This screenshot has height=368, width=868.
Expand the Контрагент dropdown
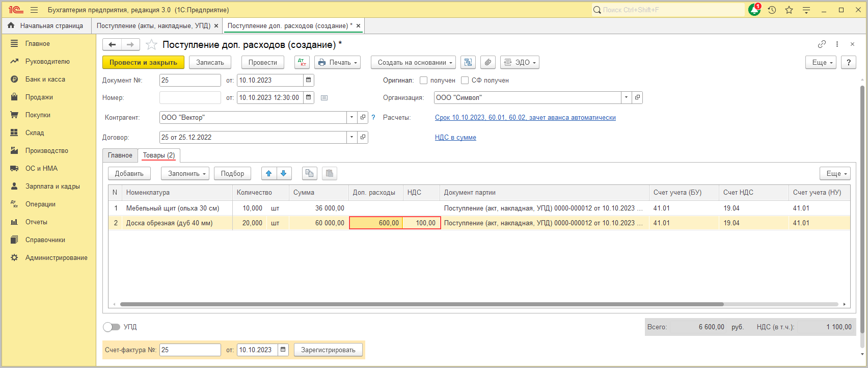[x=352, y=117]
